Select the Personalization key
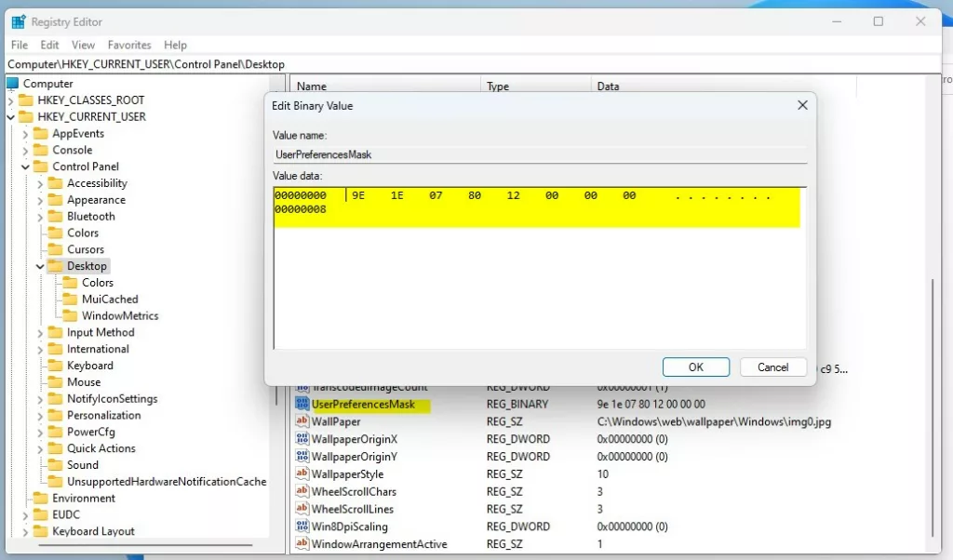953x560 pixels. (103, 415)
